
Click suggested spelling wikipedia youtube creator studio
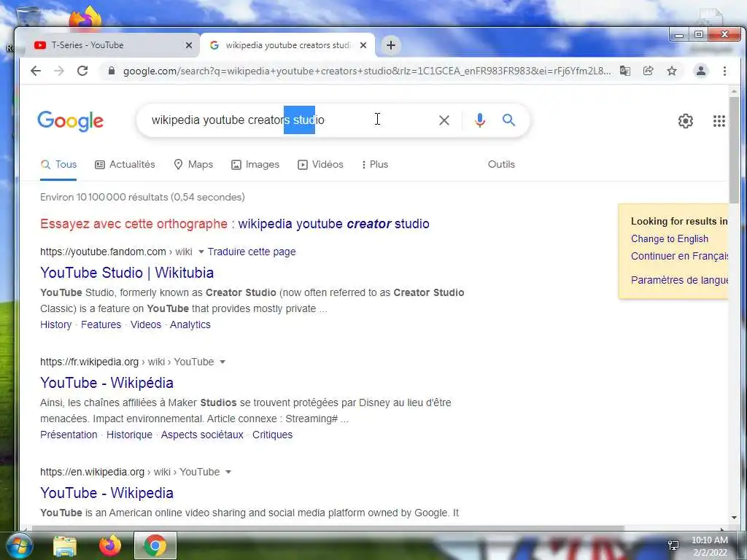[x=333, y=224]
